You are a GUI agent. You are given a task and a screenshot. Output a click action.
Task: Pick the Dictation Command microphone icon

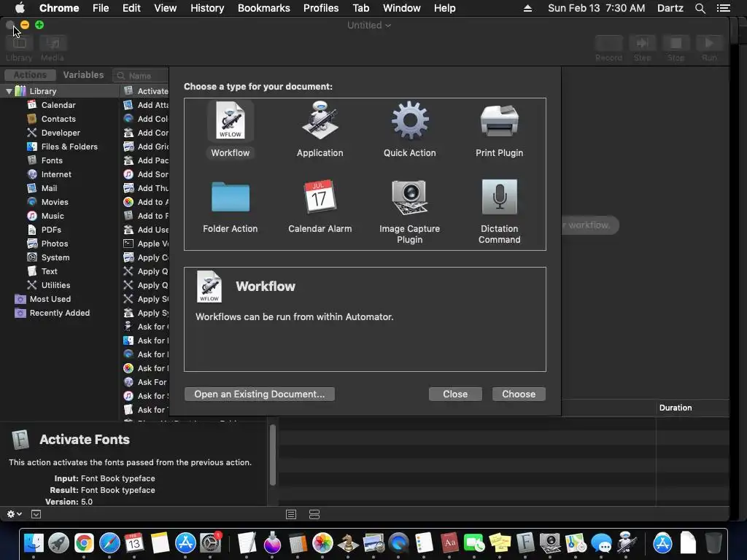(x=499, y=197)
